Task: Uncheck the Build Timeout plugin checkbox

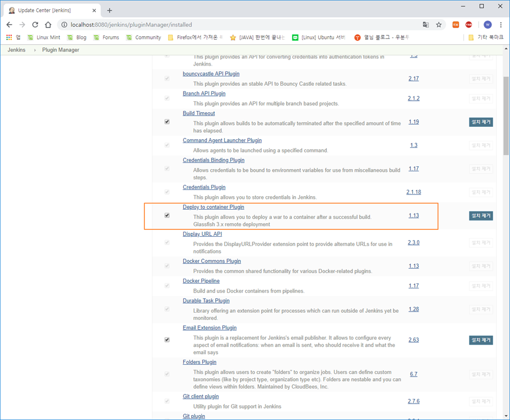Action: point(167,122)
